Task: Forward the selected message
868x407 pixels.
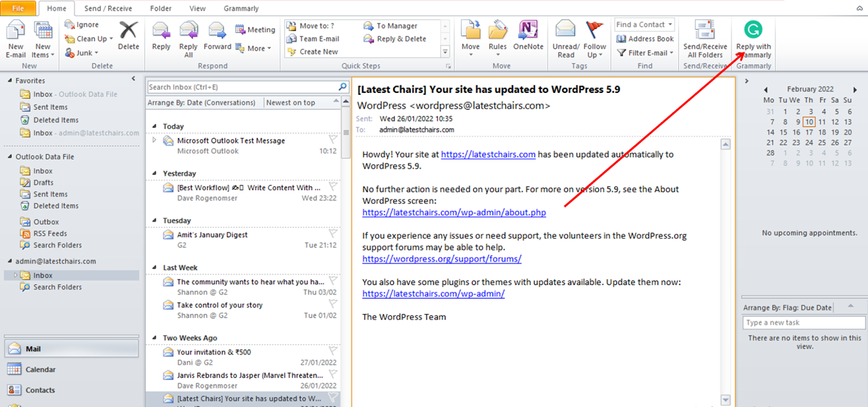Action: (x=218, y=36)
